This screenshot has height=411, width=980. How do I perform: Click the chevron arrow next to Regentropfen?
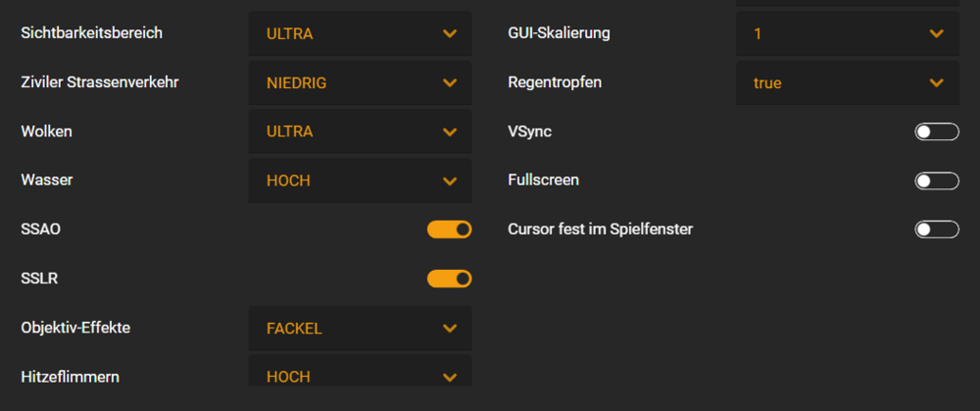pyautogui.click(x=936, y=83)
